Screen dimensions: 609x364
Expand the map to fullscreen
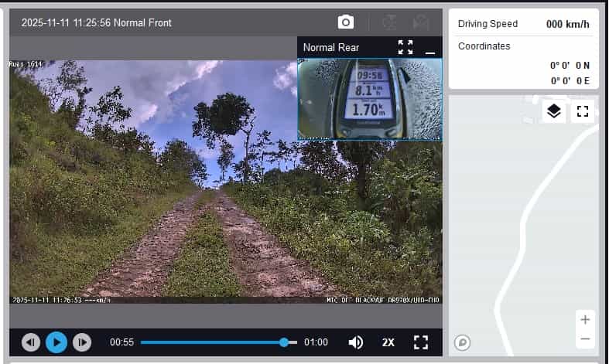[583, 111]
